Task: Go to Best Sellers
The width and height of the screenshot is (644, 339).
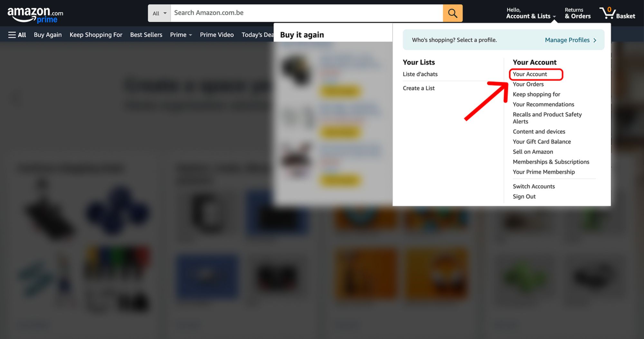Action: pos(146,35)
